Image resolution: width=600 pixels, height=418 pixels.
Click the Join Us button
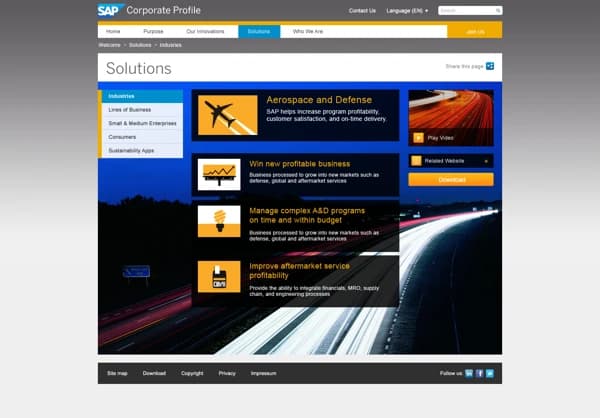(x=475, y=32)
